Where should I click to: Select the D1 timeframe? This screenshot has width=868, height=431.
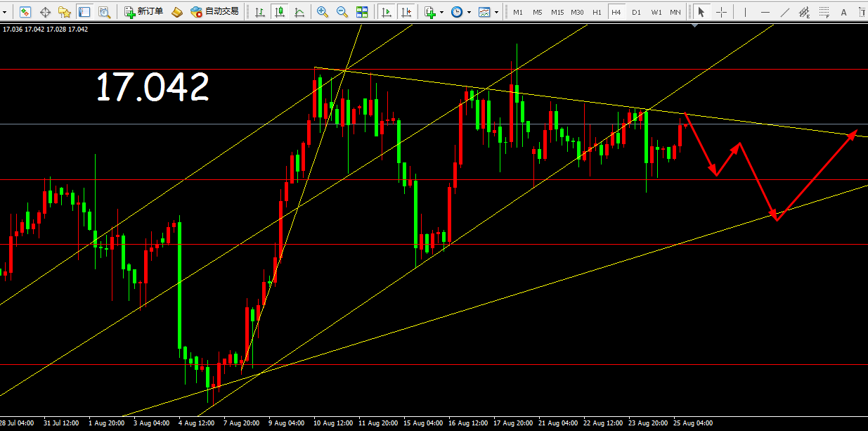[636, 13]
